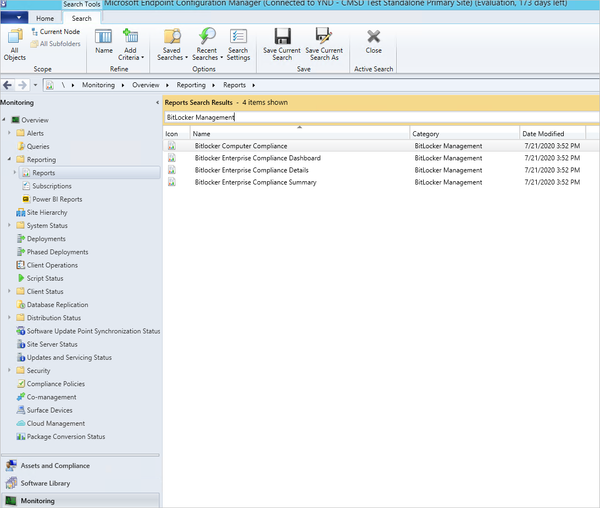600x508 pixels.
Task: Click Reports in the breadcrumb path
Action: coord(235,85)
